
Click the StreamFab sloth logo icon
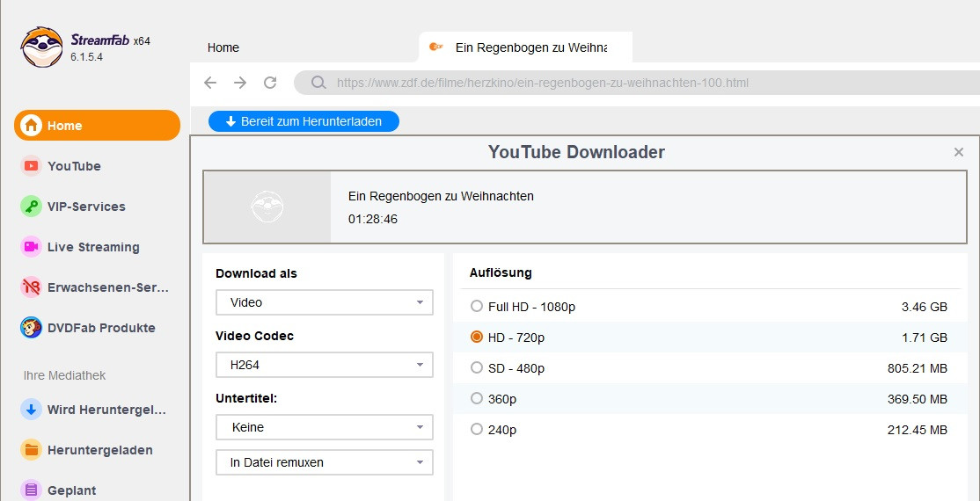point(42,47)
